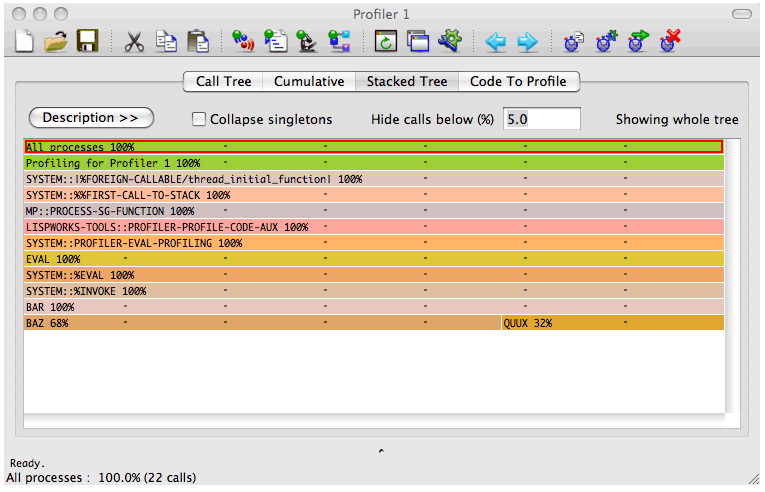The width and height of the screenshot is (765, 492).
Task: Select MP::PROCESS-SG-FUNCTION 100% bar
Action: coord(374,211)
